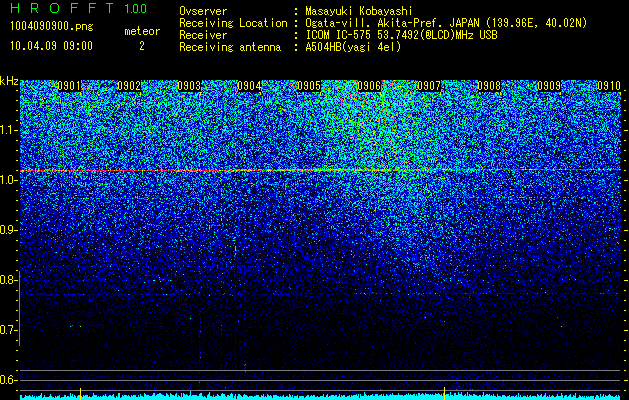Click the meteor label
This screenshot has height=400, width=629.
click(x=142, y=31)
